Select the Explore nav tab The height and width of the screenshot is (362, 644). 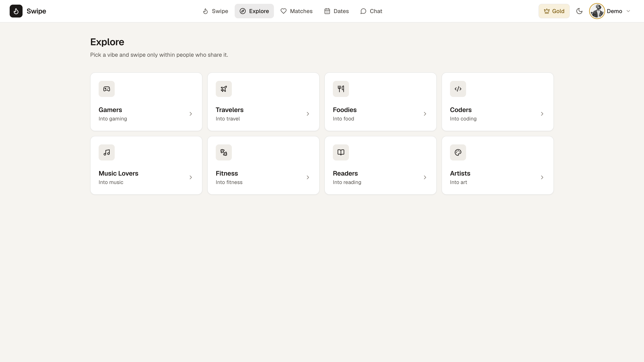(x=254, y=11)
